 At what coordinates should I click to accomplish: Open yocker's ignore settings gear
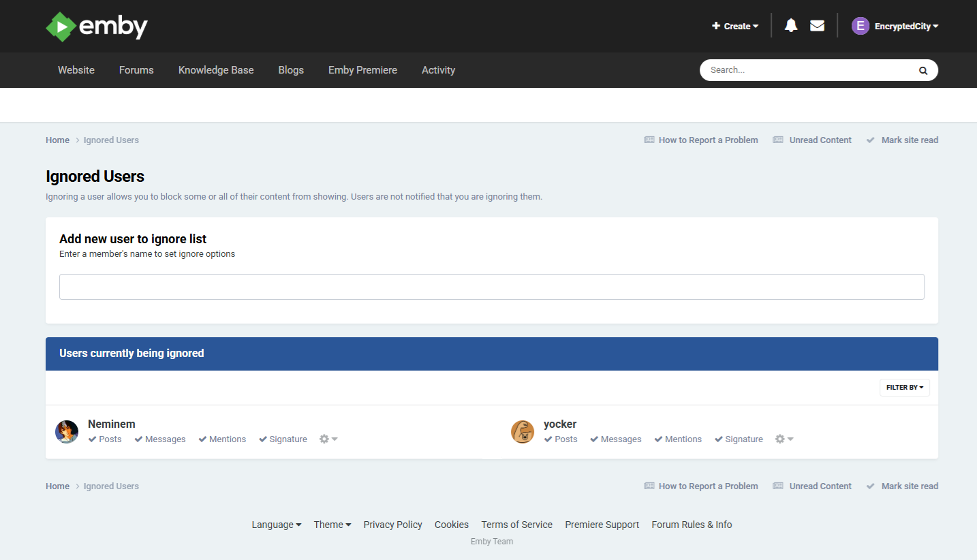pyautogui.click(x=784, y=439)
